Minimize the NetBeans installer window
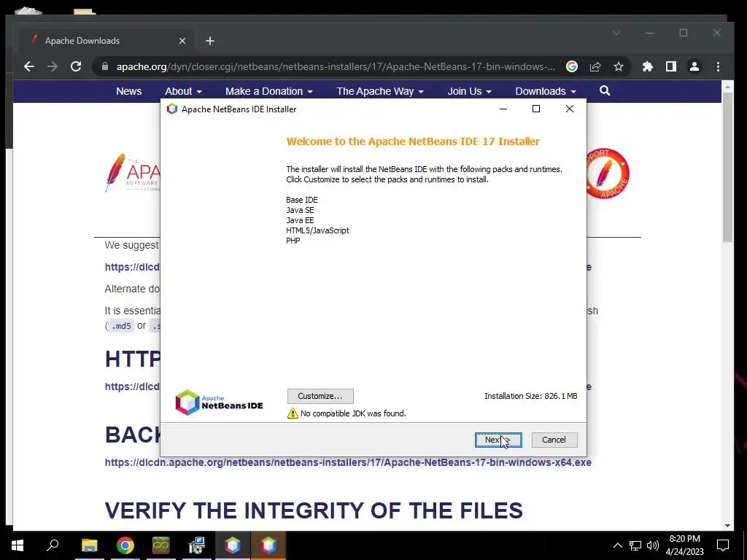747x560 pixels. [x=503, y=109]
